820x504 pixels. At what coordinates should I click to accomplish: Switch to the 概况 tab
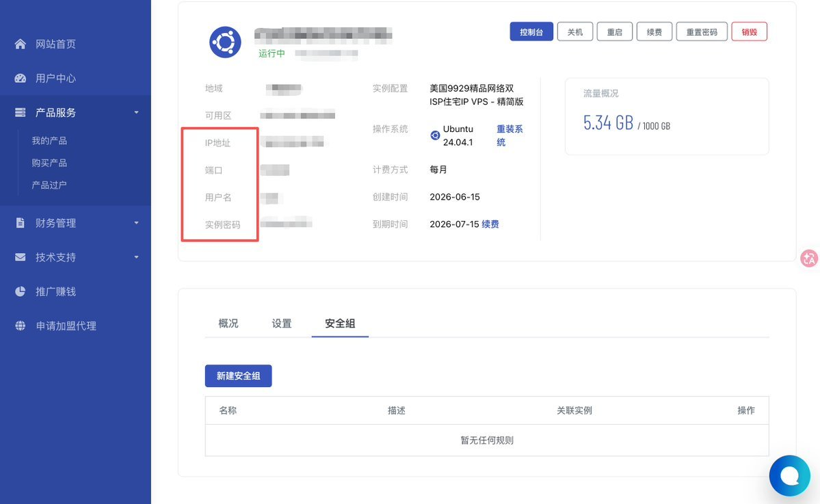coord(228,323)
